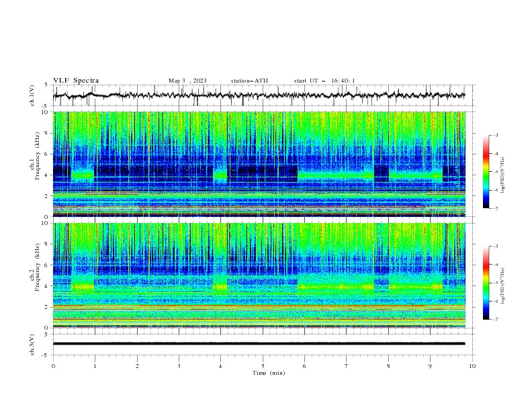
Task: Click the ch.2 PSD color bar
Action: point(486,283)
